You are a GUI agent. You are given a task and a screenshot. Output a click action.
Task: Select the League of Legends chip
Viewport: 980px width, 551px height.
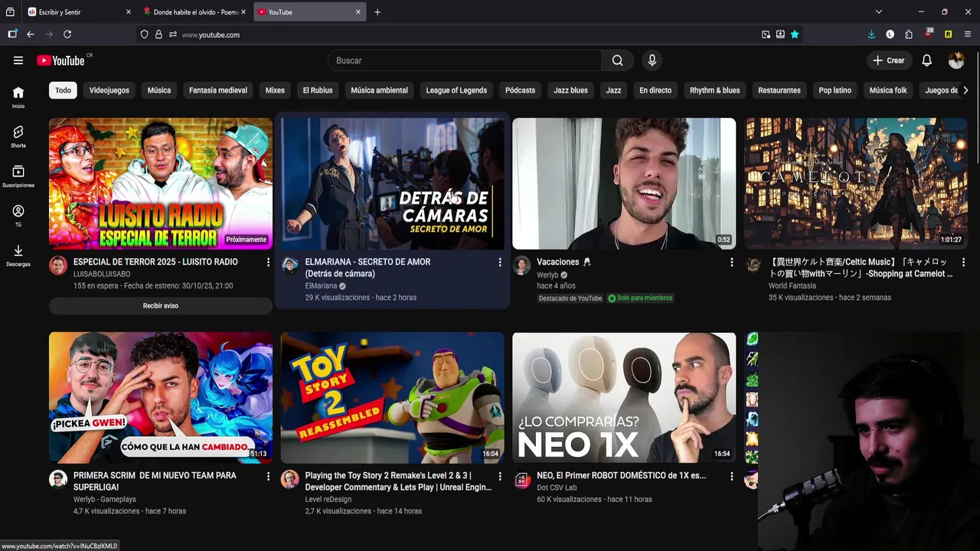pos(456,90)
